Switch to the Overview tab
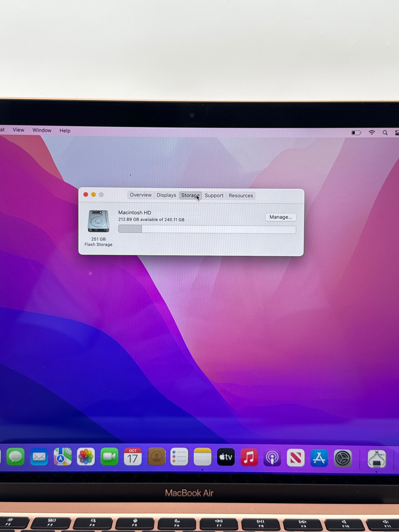The height and width of the screenshot is (532, 399). [141, 195]
